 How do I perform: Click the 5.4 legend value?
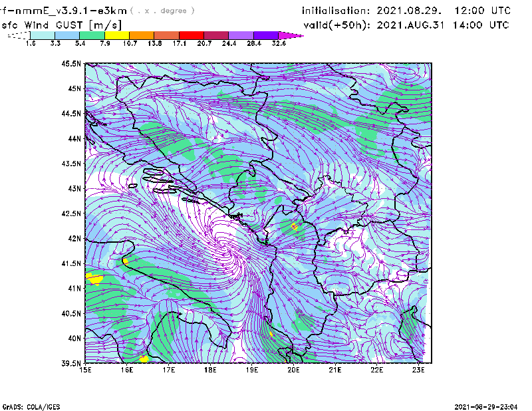[x=80, y=43]
